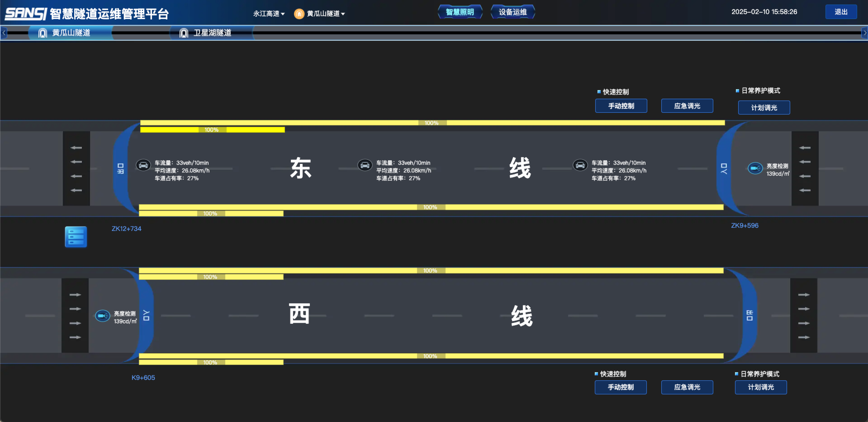
Task: Click east line 亮度检测 139cd/㎡ reading
Action: click(x=778, y=170)
